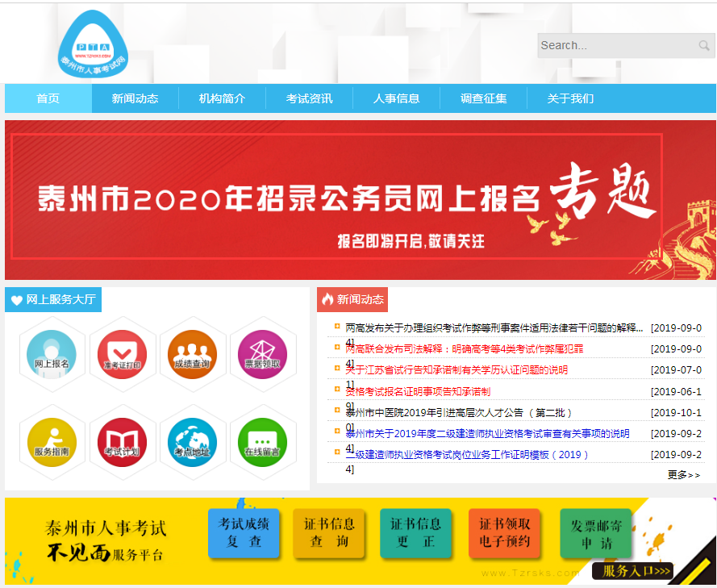The height and width of the screenshot is (588, 717).
Task: Open the 票据领取 service icon
Action: (x=262, y=354)
